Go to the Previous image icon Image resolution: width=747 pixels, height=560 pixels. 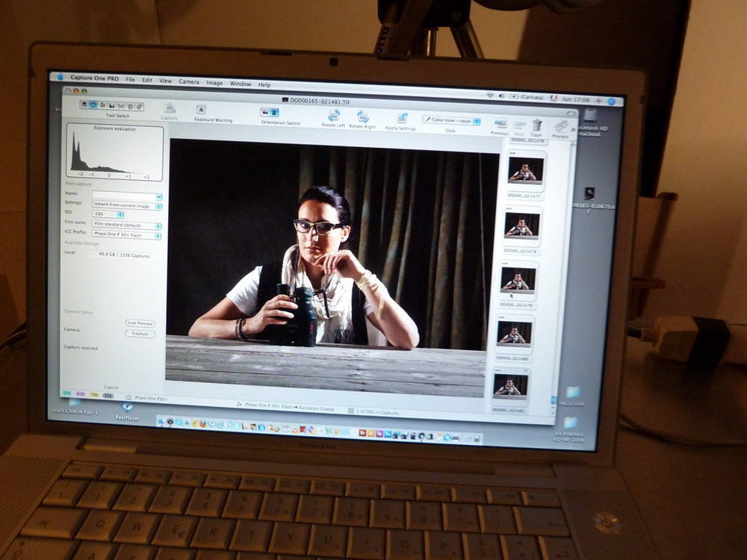[x=500, y=123]
